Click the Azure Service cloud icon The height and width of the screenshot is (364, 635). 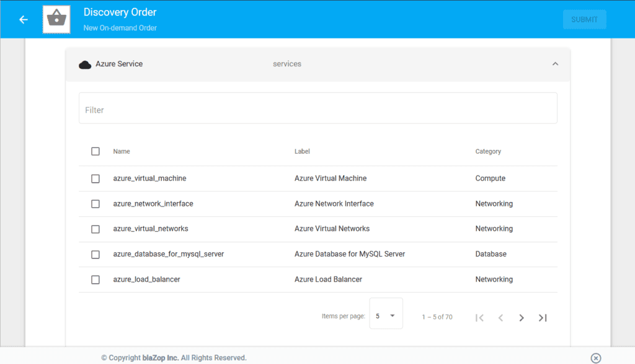85,64
